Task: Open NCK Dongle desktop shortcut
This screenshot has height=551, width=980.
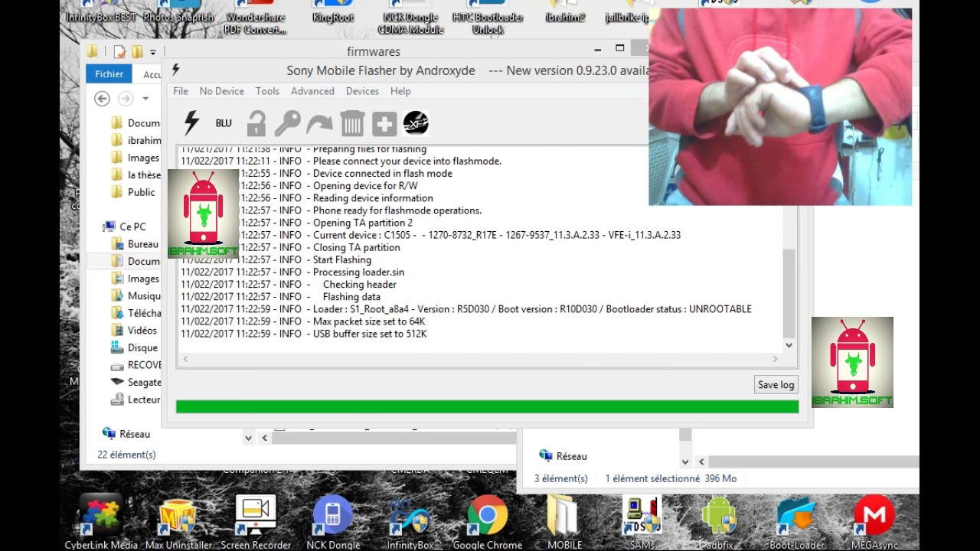Action: click(333, 523)
